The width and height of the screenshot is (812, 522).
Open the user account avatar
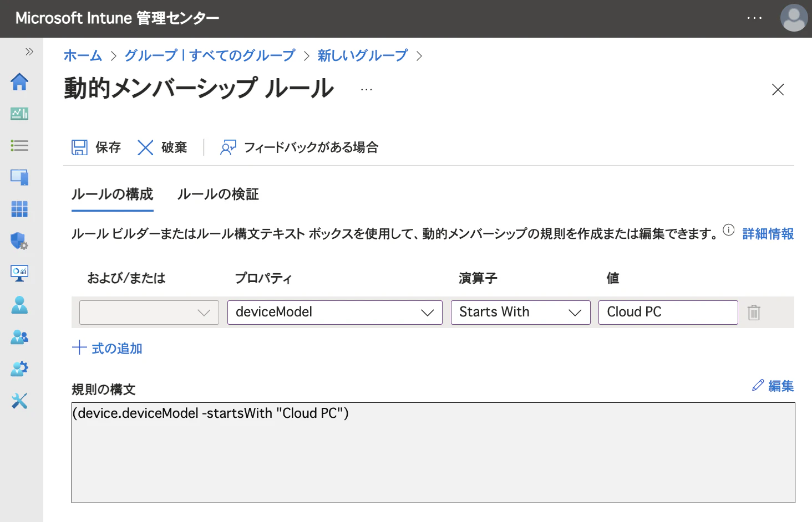click(x=794, y=18)
